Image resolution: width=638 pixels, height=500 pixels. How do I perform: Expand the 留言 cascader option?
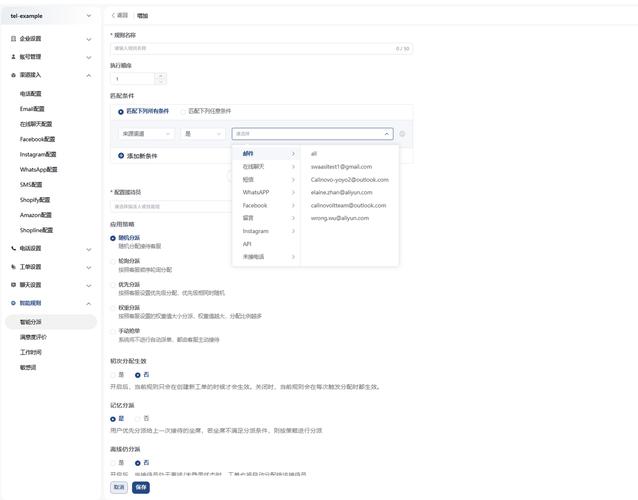point(267,218)
